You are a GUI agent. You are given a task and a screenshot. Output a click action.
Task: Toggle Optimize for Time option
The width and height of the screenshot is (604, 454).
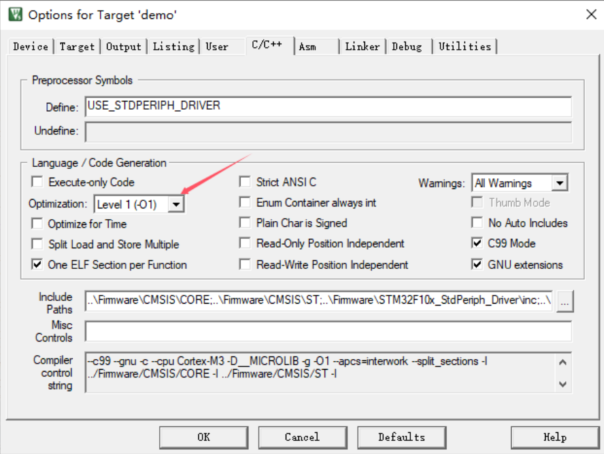click(x=39, y=224)
